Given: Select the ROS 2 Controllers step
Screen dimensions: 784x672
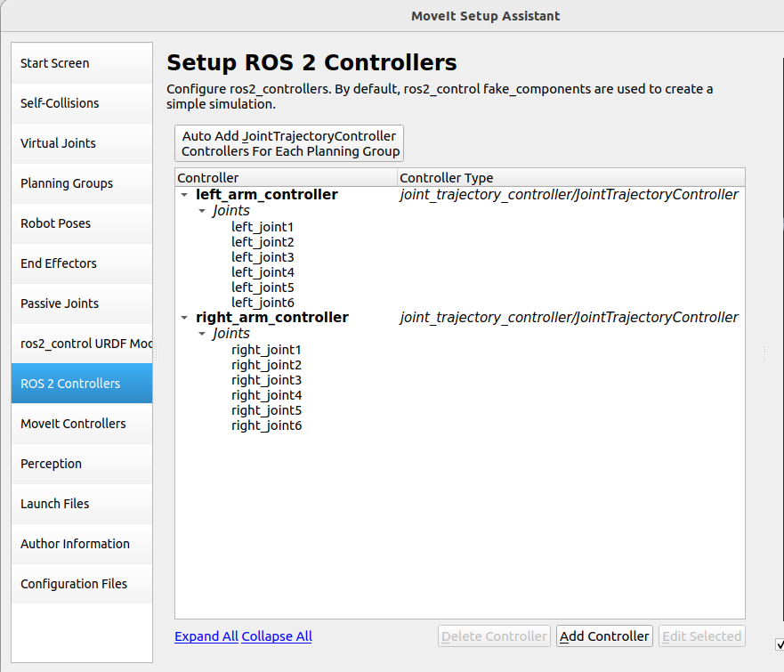Looking at the screenshot, I should pyautogui.click(x=82, y=383).
